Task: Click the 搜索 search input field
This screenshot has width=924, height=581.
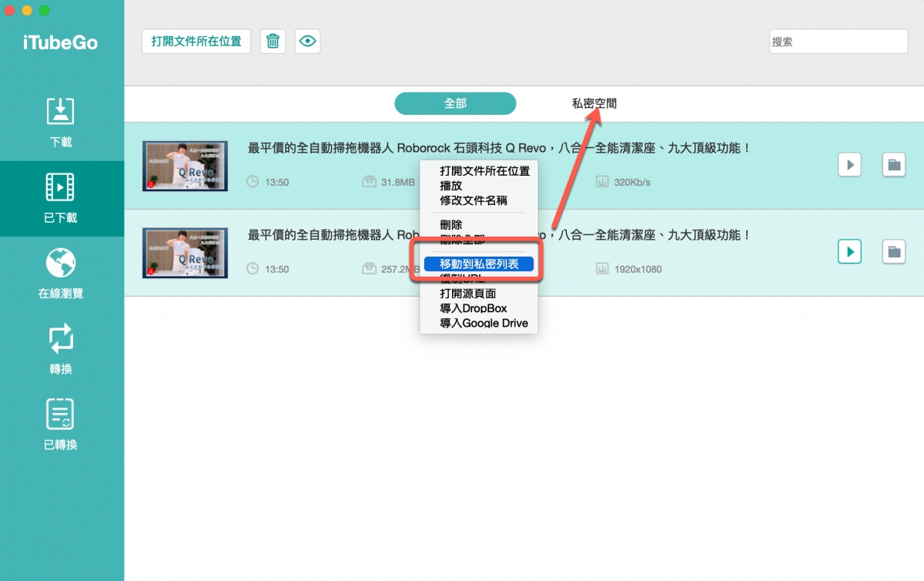Action: point(839,42)
